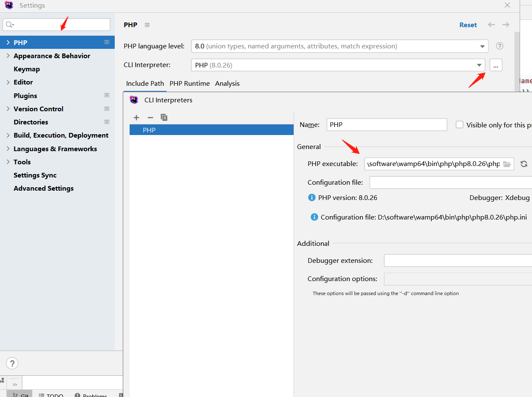Copy the selected CLI interpreter
532x397 pixels.
tap(164, 118)
